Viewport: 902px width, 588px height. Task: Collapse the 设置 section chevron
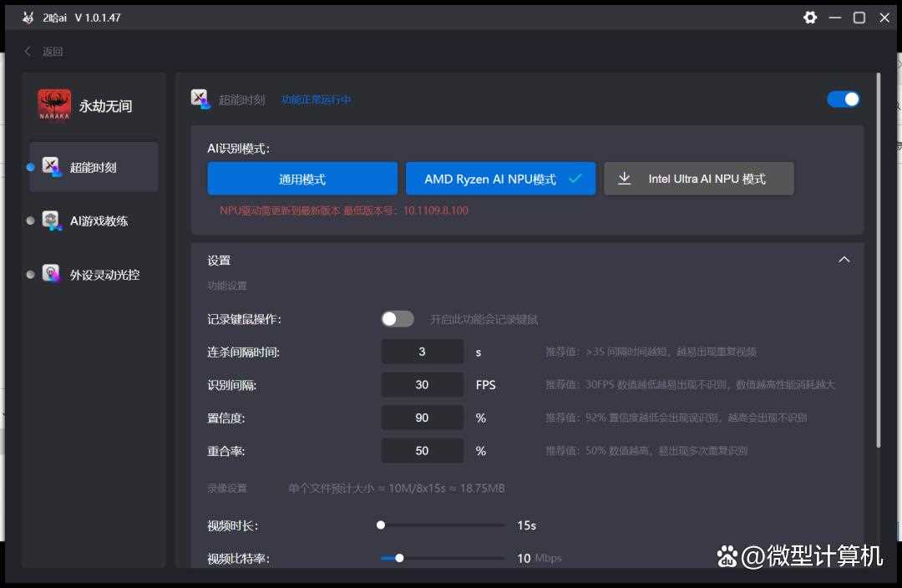(x=844, y=260)
